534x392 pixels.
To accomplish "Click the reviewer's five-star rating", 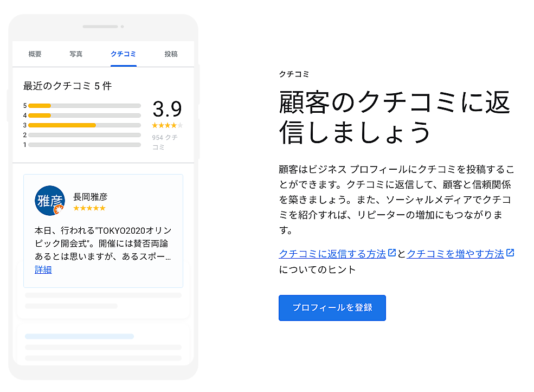I will 89,208.
